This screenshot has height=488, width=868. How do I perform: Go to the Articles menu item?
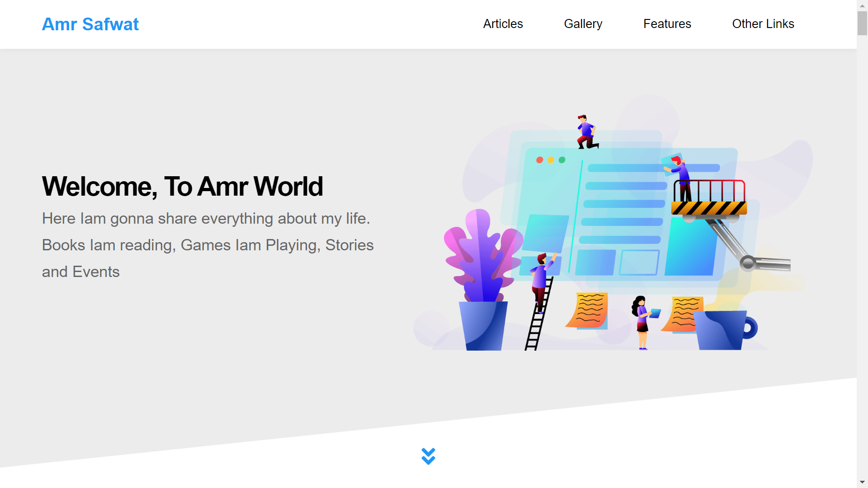503,24
